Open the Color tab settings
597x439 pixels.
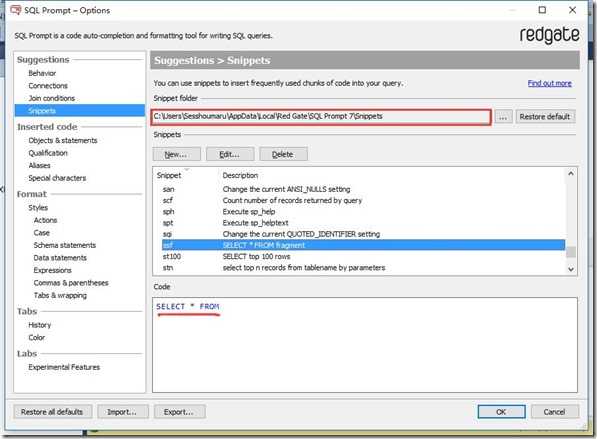pos(37,338)
